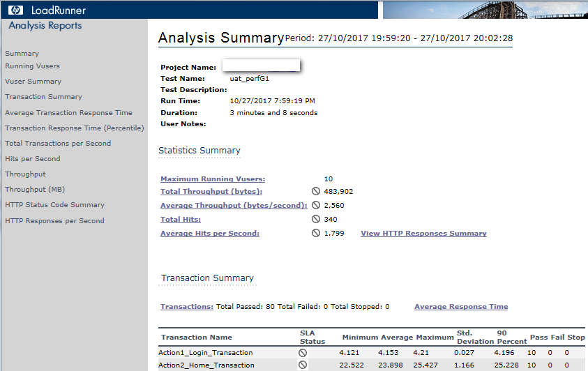Click the Analysis Reports heading
The width and height of the screenshot is (588, 371).
[x=45, y=26]
